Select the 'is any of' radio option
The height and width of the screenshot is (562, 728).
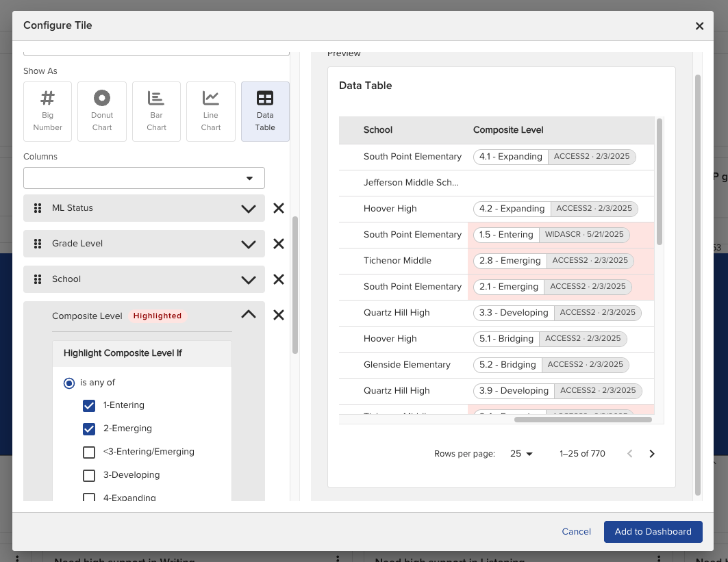[68, 383]
